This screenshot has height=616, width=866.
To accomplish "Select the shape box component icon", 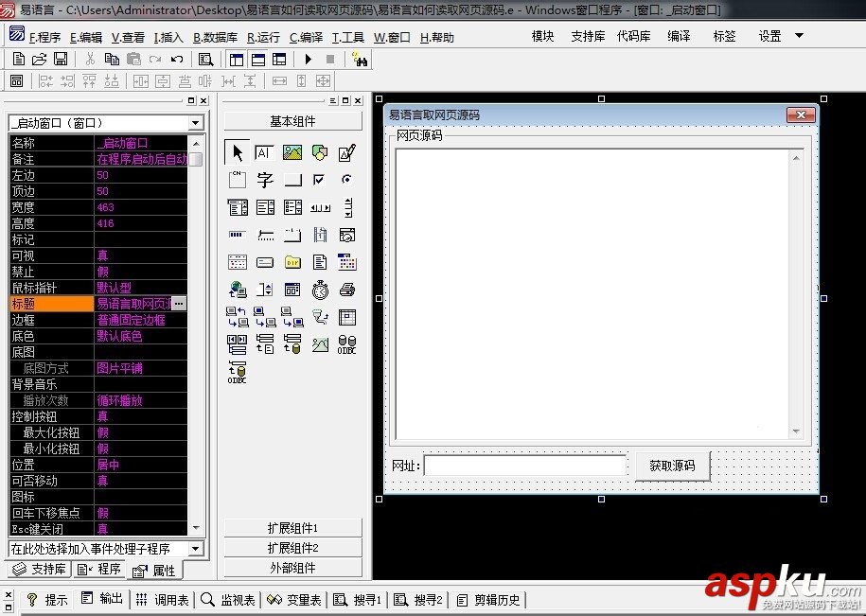I will (x=320, y=152).
